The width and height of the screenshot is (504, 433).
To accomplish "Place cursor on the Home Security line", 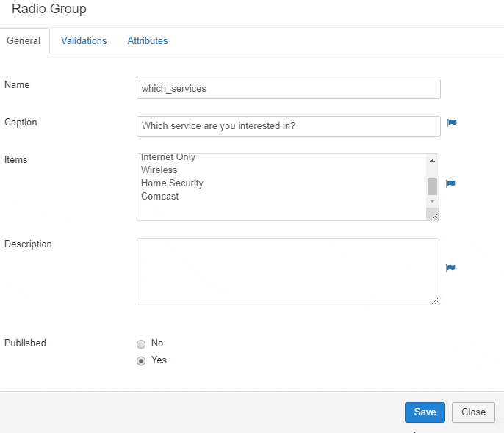I will [x=172, y=183].
